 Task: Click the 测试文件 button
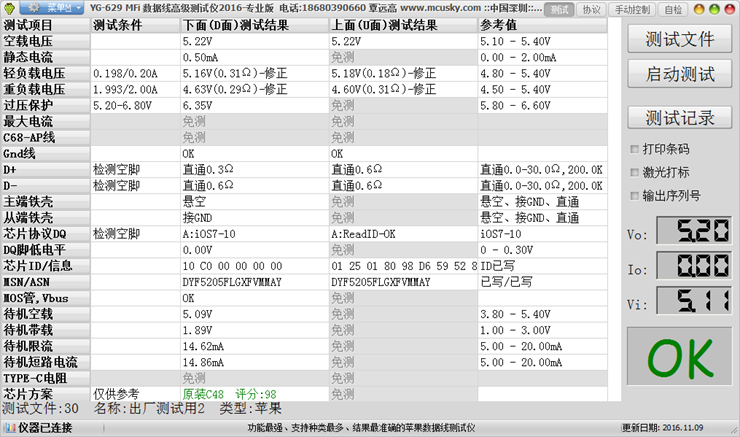(680, 40)
